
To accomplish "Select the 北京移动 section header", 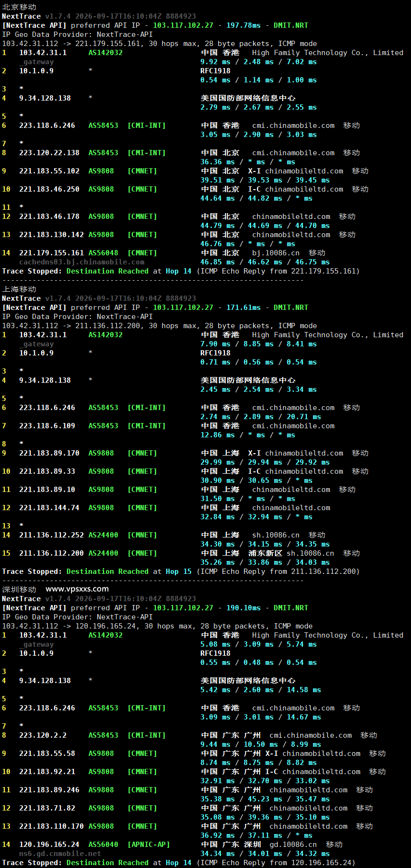I will click(19, 7).
